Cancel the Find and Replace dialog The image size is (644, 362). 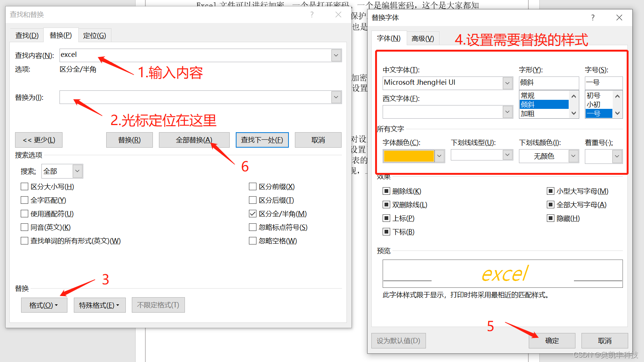coord(318,140)
